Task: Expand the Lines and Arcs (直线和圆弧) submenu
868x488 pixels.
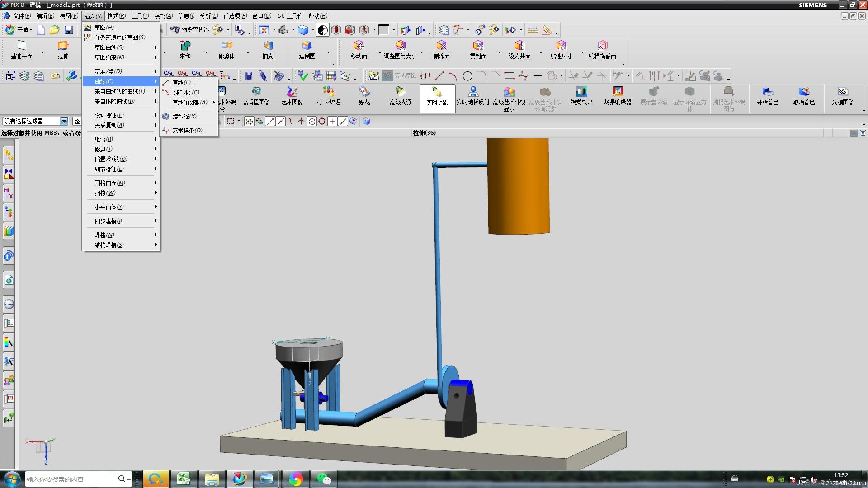Action: point(189,103)
